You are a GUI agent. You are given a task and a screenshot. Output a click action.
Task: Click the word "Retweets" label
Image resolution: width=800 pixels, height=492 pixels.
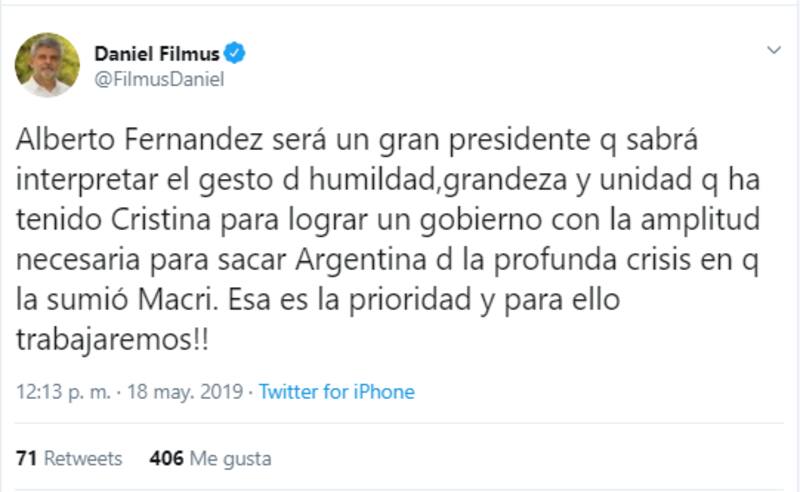83,458
